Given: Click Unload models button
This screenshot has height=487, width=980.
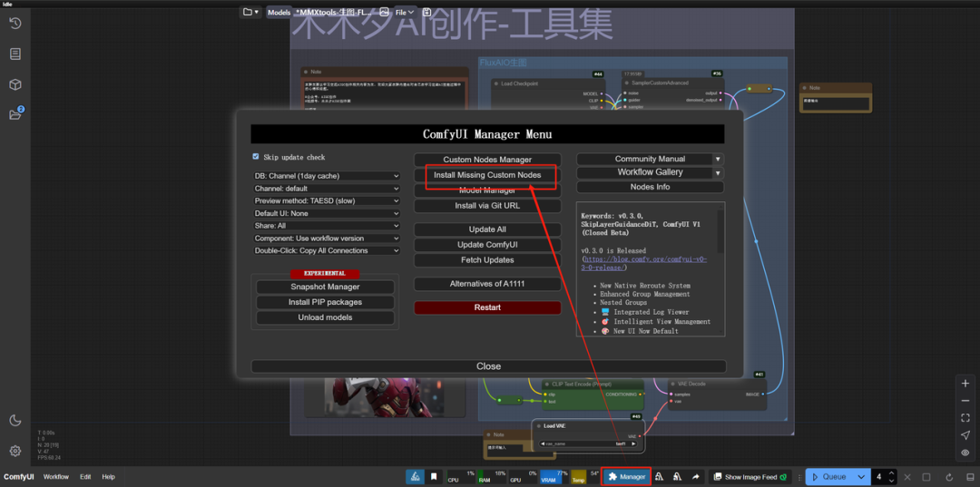Looking at the screenshot, I should [x=325, y=317].
